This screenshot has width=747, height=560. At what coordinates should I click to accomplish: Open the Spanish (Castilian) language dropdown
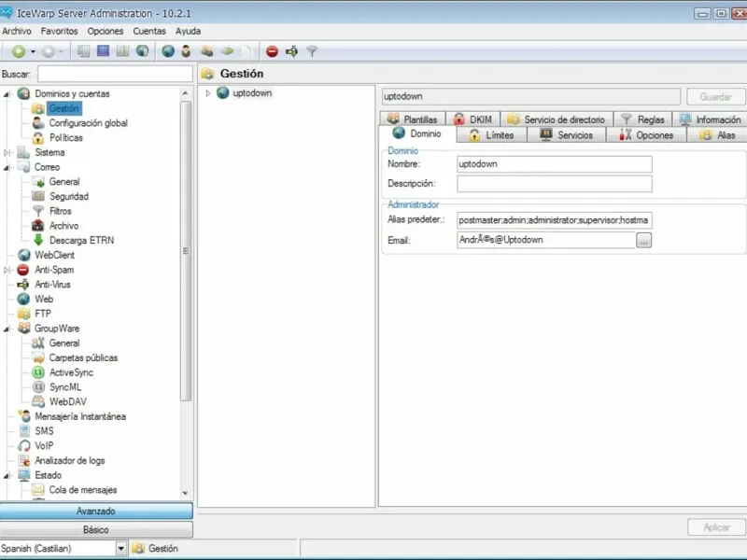click(121, 549)
